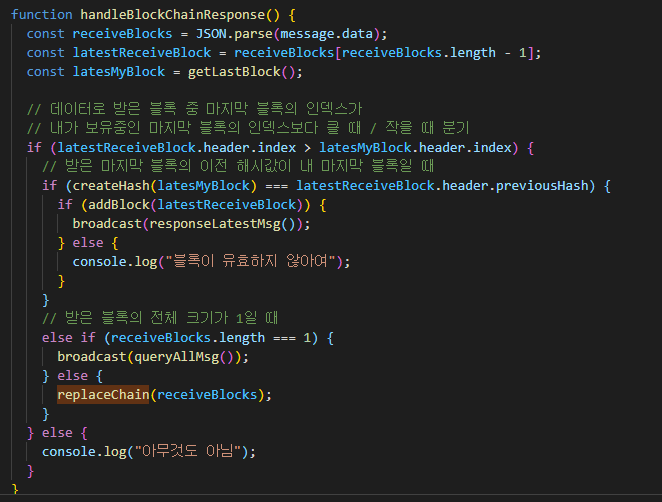Viewport: 662px width, 502px height.
Task: Click the createHash(latesMyBlock) call
Action: [165, 186]
